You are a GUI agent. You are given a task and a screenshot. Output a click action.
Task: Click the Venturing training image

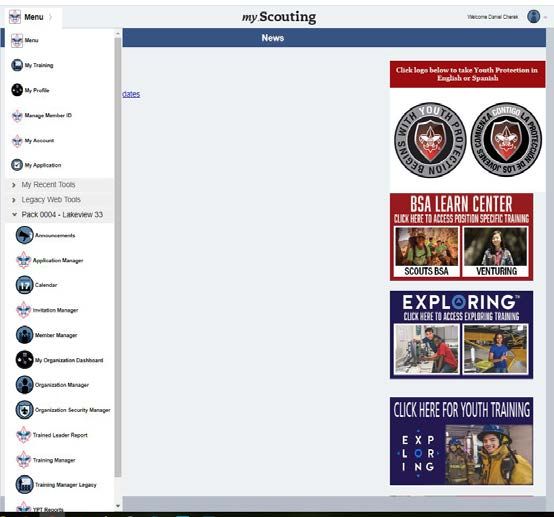click(x=496, y=252)
